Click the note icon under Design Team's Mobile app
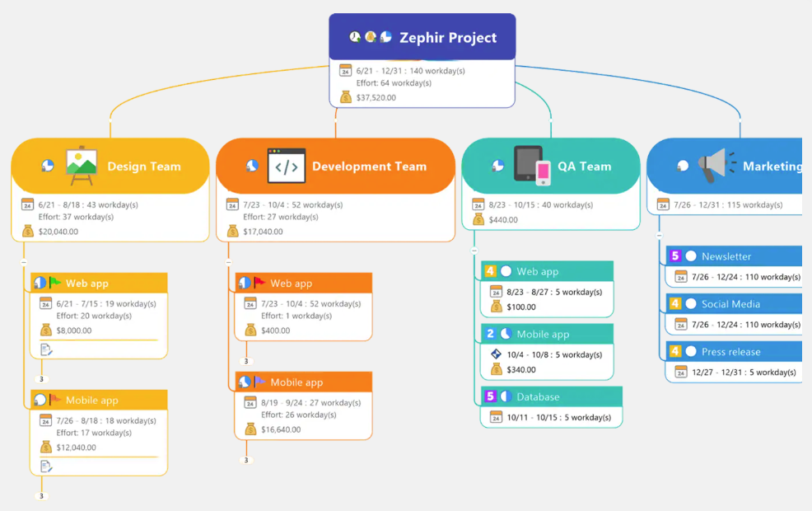812x511 pixels. pos(44,465)
